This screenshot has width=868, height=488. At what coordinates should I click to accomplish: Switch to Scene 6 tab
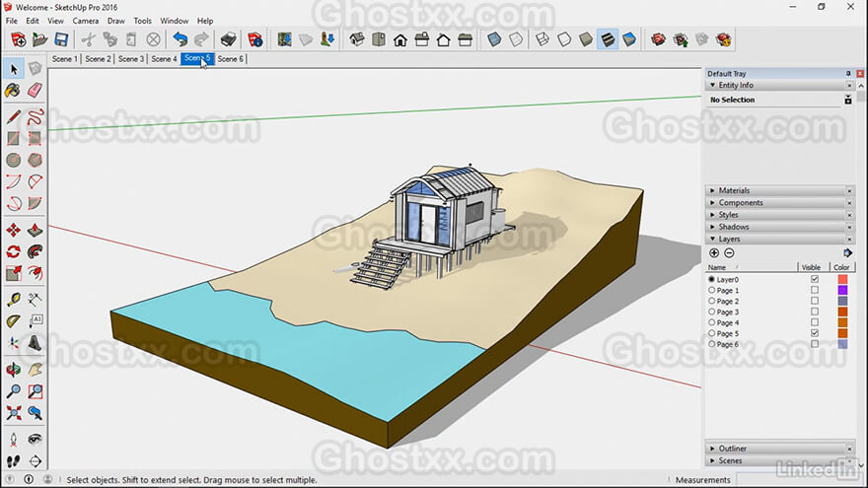230,58
